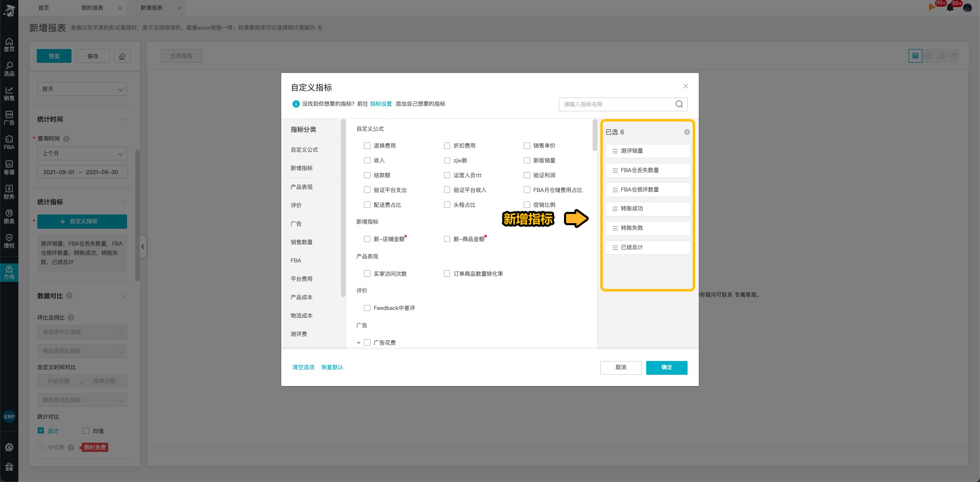Switch to the 我的报表 tab
The height and width of the screenshot is (482, 980).
pos(92,8)
